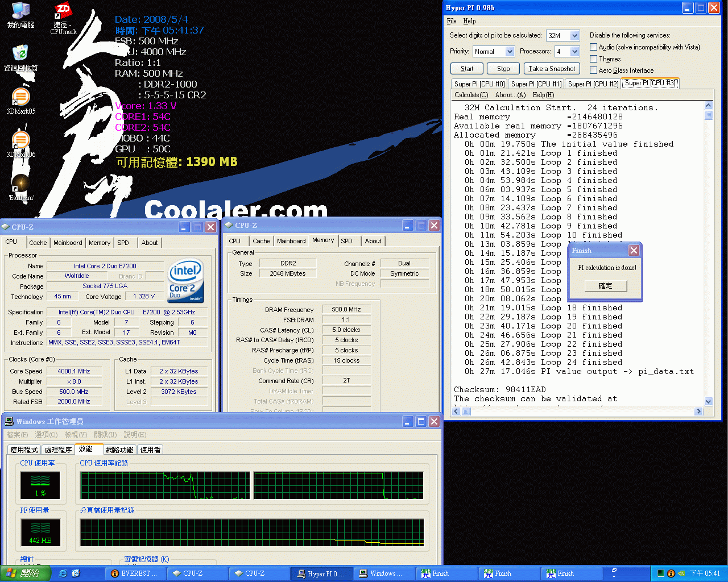Switch to Super PI [CPU #1] tab

(536, 84)
